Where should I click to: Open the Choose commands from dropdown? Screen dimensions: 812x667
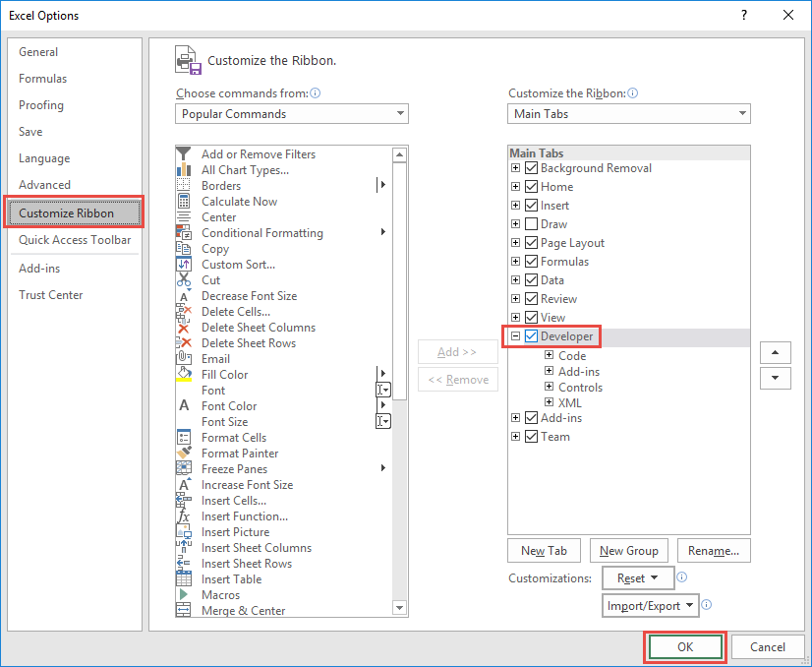click(291, 113)
